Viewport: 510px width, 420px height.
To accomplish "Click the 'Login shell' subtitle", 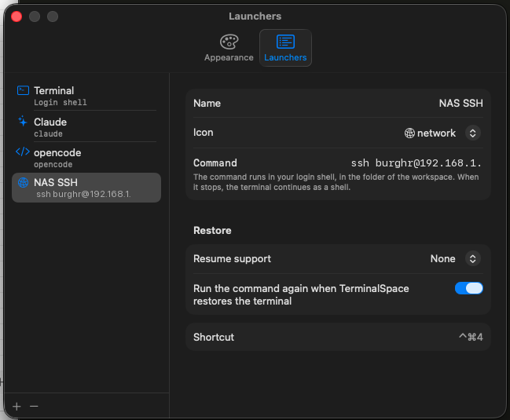I will pos(61,103).
